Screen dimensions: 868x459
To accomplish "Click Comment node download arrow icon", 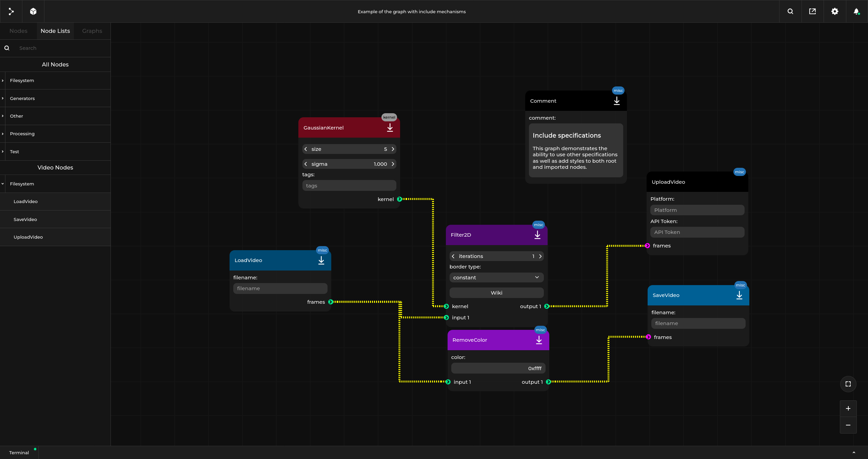I will click(617, 101).
